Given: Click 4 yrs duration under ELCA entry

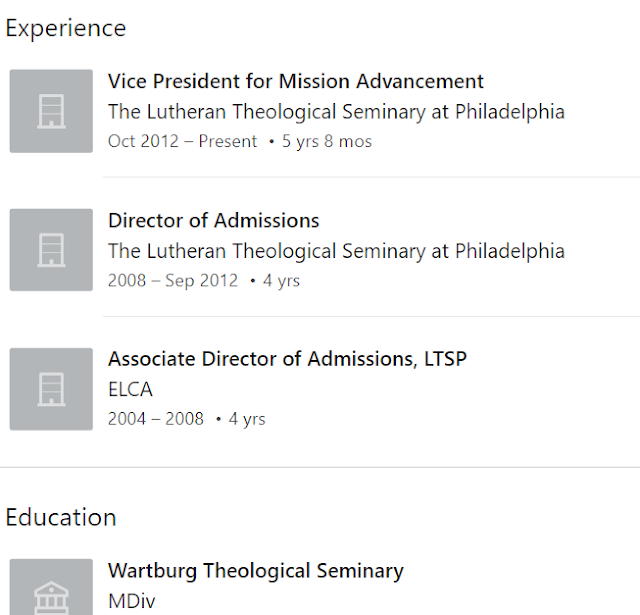Looking at the screenshot, I should coord(246,419).
